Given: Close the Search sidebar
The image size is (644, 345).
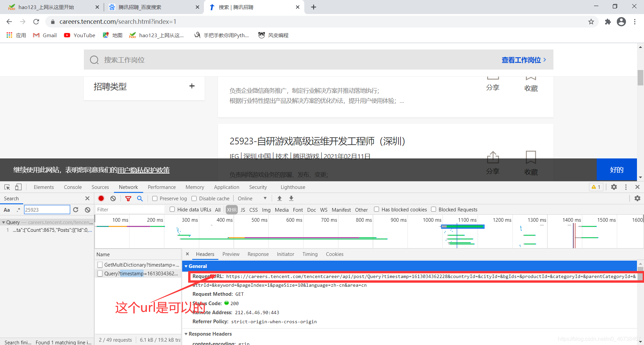Looking at the screenshot, I should [x=88, y=198].
